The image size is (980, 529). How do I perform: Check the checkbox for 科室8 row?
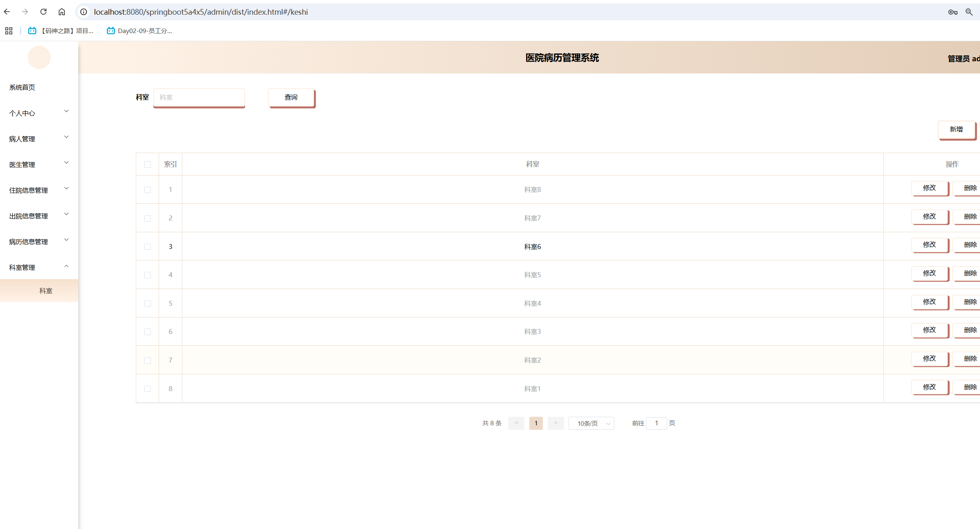pos(148,190)
